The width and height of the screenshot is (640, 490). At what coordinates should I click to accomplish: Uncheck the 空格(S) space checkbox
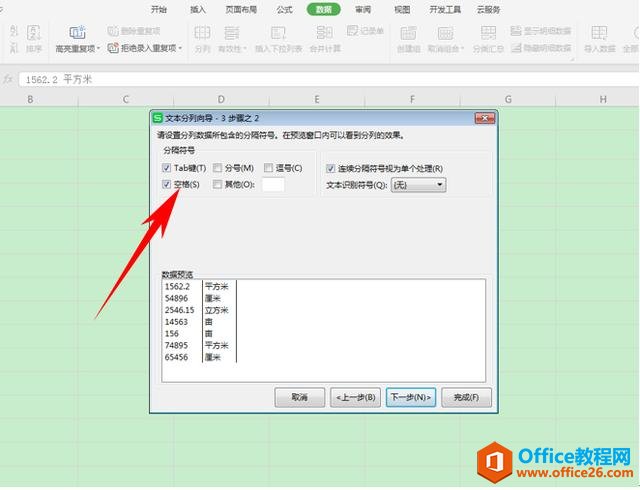click(166, 185)
